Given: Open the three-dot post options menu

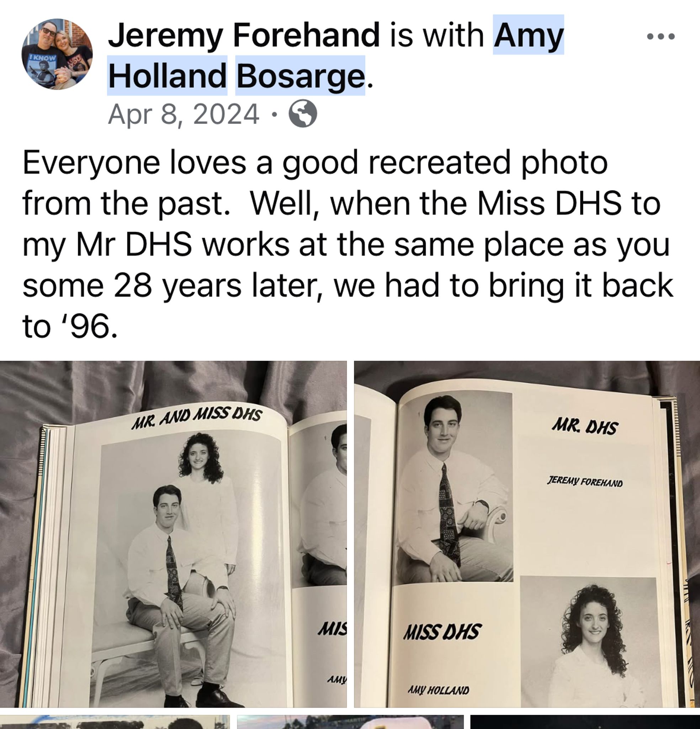Looking at the screenshot, I should pos(661,36).
